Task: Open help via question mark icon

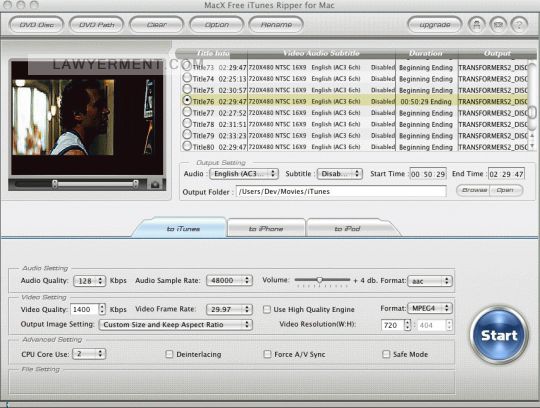Action: pyautogui.click(x=519, y=25)
